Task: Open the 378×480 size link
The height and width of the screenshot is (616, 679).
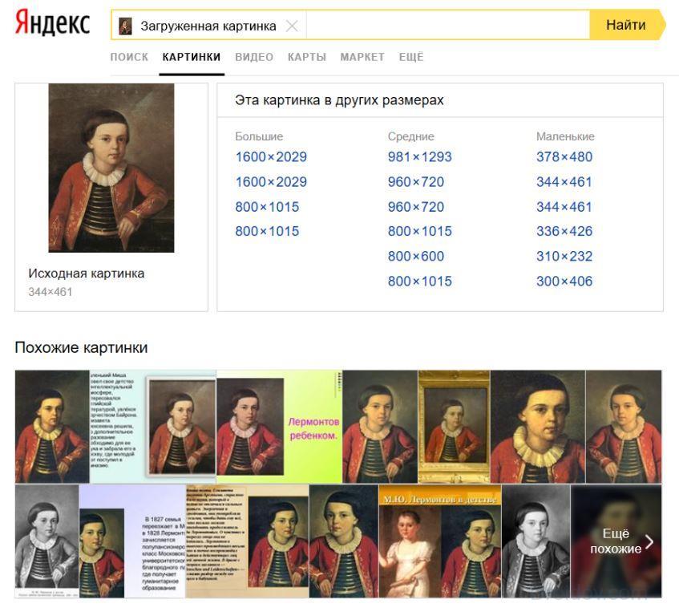Action: tap(564, 157)
